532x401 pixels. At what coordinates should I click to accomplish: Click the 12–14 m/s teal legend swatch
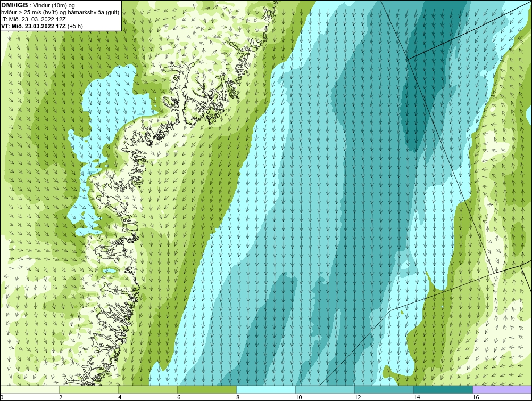(384, 389)
